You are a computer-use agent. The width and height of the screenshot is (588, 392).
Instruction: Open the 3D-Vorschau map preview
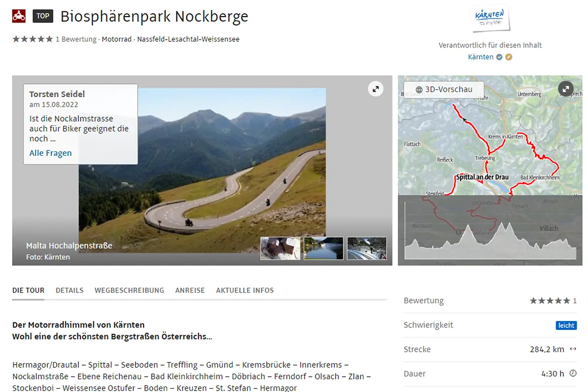[444, 90]
